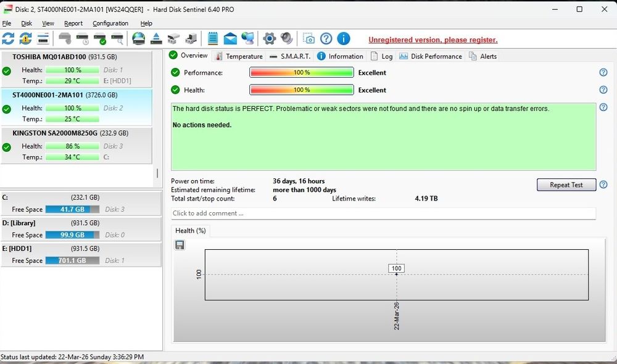Image resolution: width=617 pixels, height=364 pixels.
Task: Click the help icon beside Health row
Action: click(603, 89)
